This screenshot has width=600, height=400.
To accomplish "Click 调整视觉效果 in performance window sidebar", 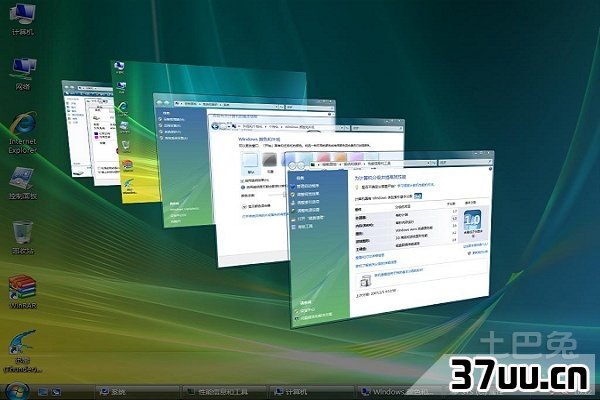I will click(305, 194).
